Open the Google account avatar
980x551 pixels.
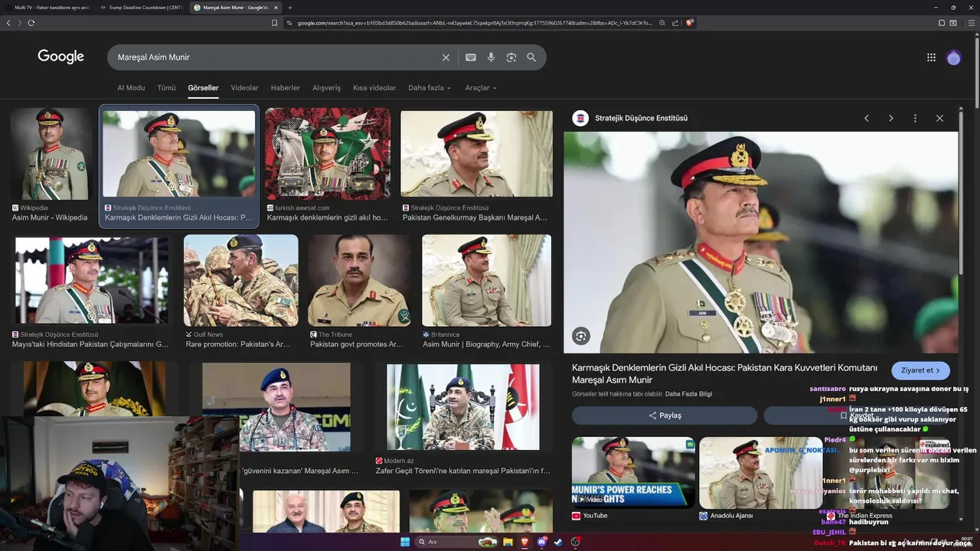pos(953,57)
